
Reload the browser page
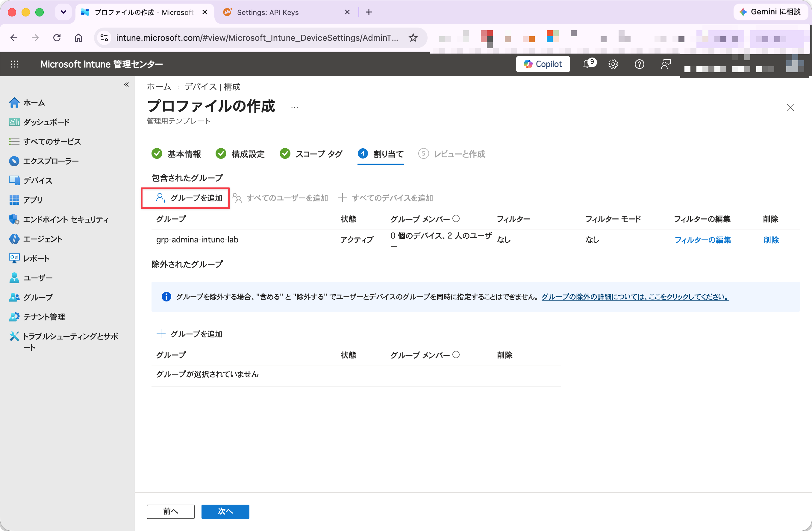(57, 37)
